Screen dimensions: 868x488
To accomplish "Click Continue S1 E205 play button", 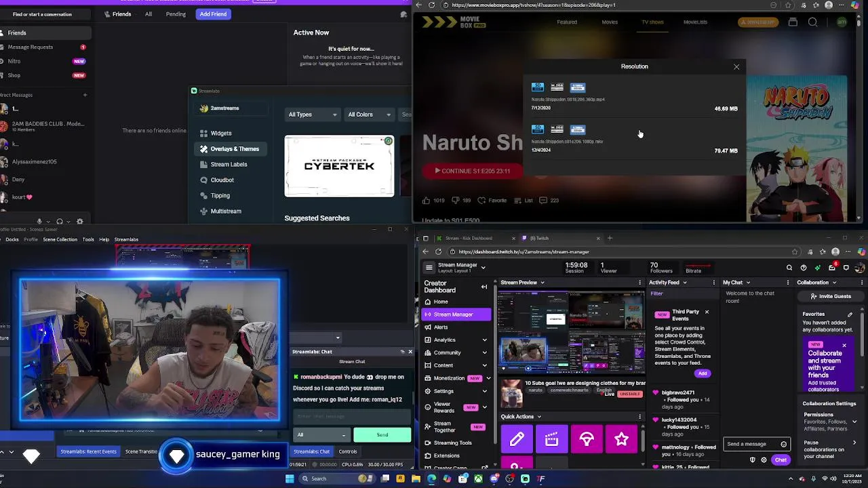I will pyautogui.click(x=473, y=171).
